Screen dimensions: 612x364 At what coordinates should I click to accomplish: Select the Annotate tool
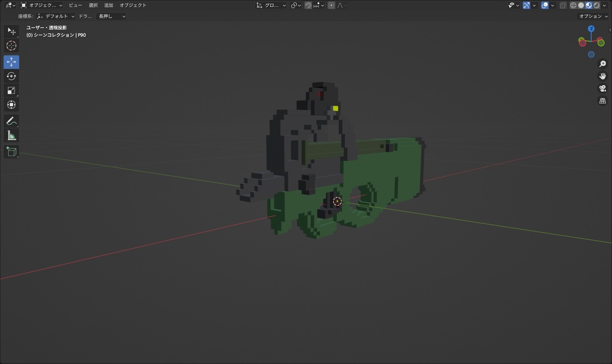point(11,121)
